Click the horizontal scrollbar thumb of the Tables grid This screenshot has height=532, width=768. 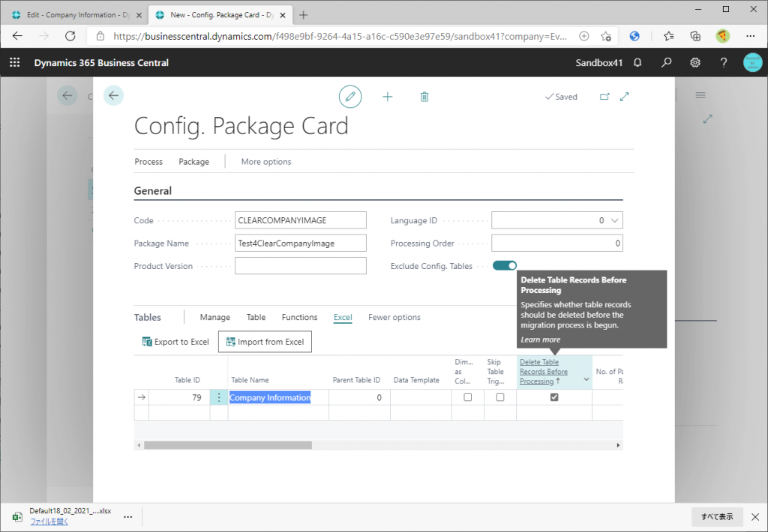[x=228, y=445]
